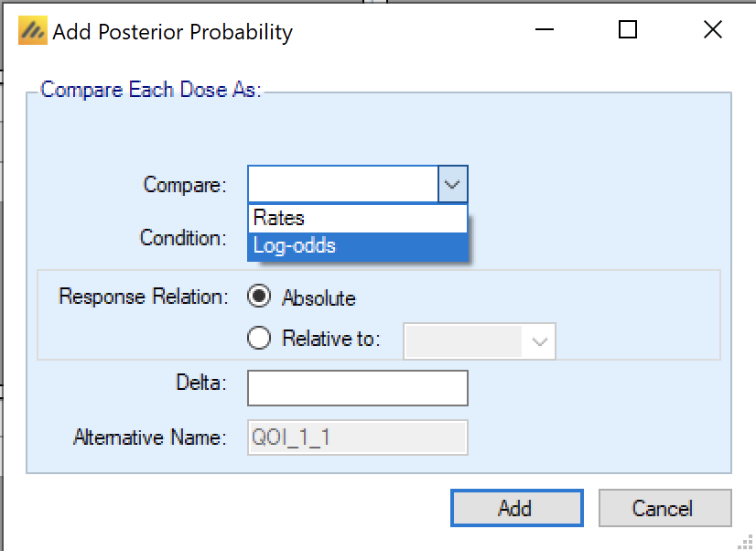
Task: Select the Absolute response relation option
Action: [x=260, y=297]
